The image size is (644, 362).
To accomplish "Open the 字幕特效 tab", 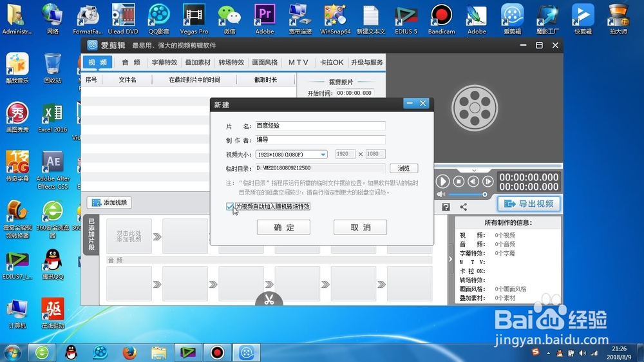I will pos(164,62).
